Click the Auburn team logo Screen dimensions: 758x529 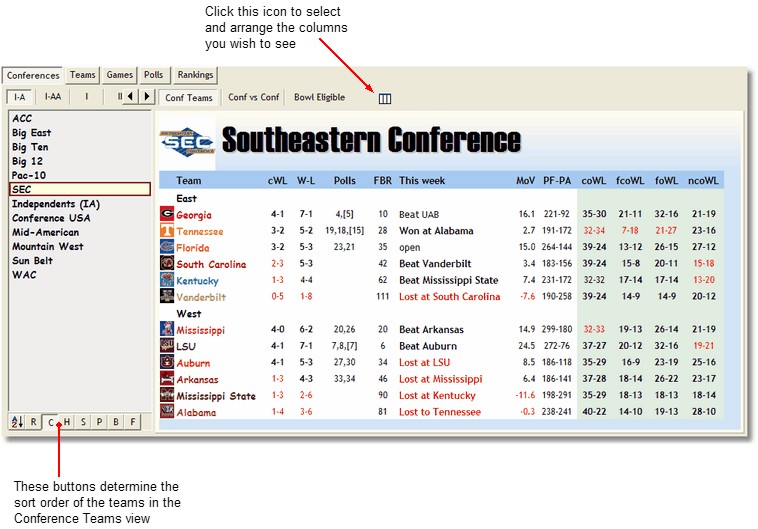pyautogui.click(x=167, y=362)
